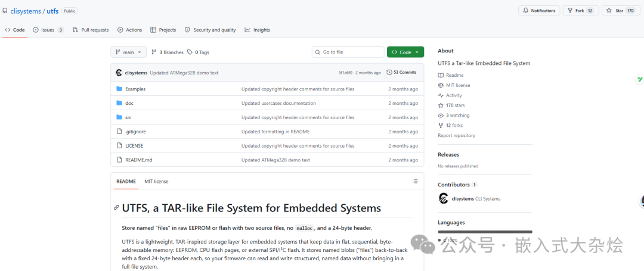The image size is (644, 271).
Task: Select the MIT license tab
Action: [x=156, y=181]
